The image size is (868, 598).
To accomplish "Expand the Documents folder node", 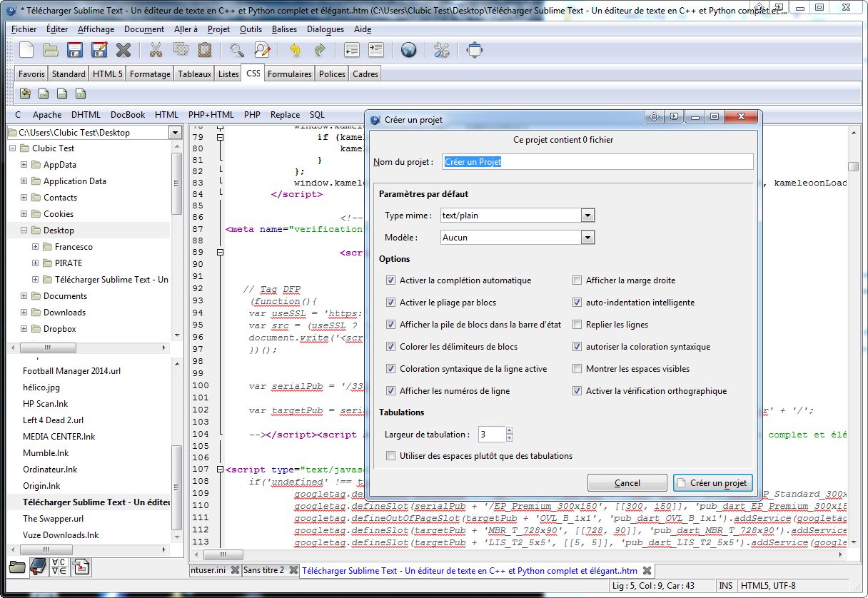I will tap(24, 296).
